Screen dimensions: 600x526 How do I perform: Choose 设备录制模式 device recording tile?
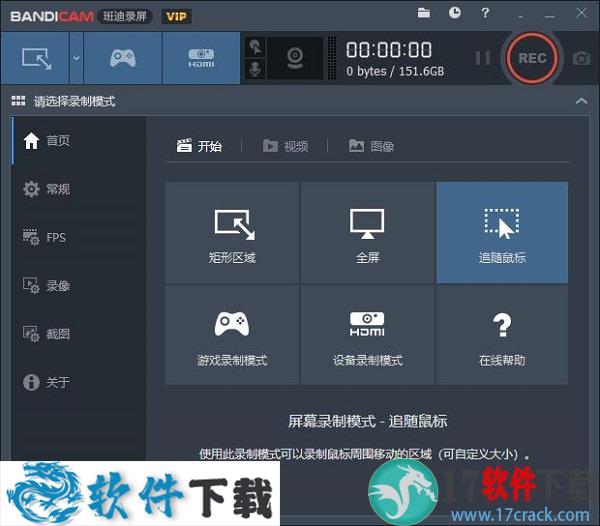367,334
